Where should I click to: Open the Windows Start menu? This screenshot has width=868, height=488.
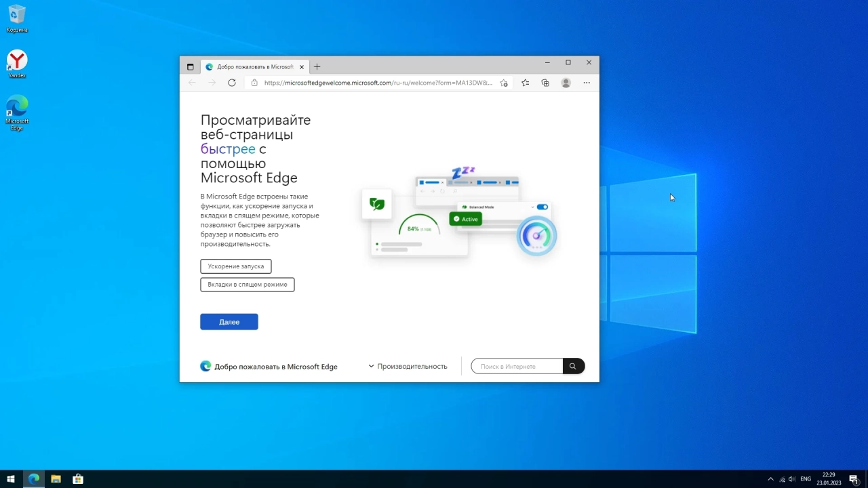coord(11,479)
